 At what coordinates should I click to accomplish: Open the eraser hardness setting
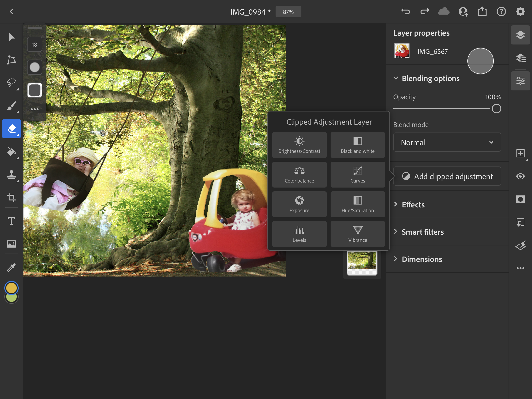pyautogui.click(x=35, y=67)
